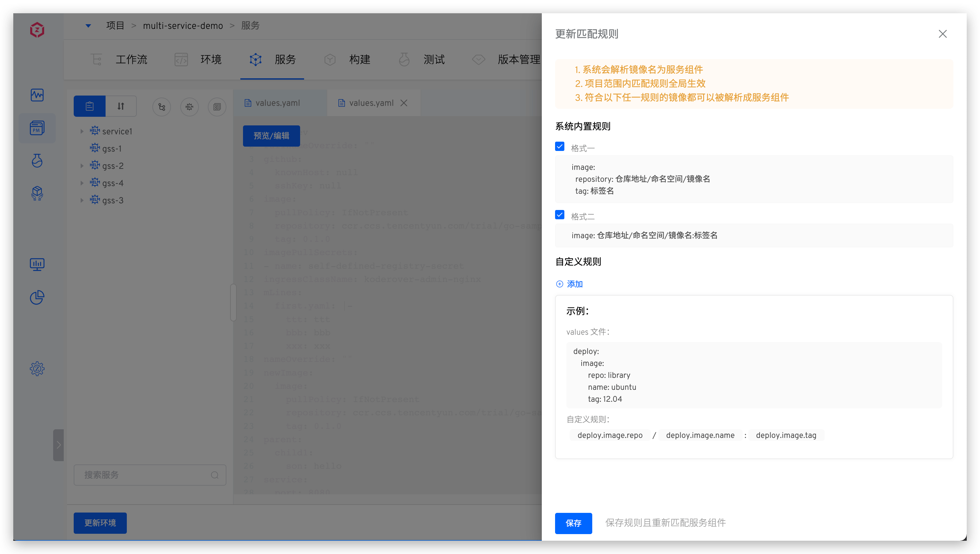Click the circular Helm chart icon
The image size is (980, 554).
pos(190,107)
